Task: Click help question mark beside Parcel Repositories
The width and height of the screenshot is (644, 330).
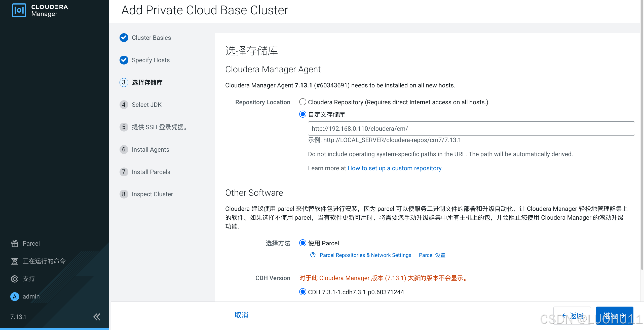Action: click(x=313, y=255)
